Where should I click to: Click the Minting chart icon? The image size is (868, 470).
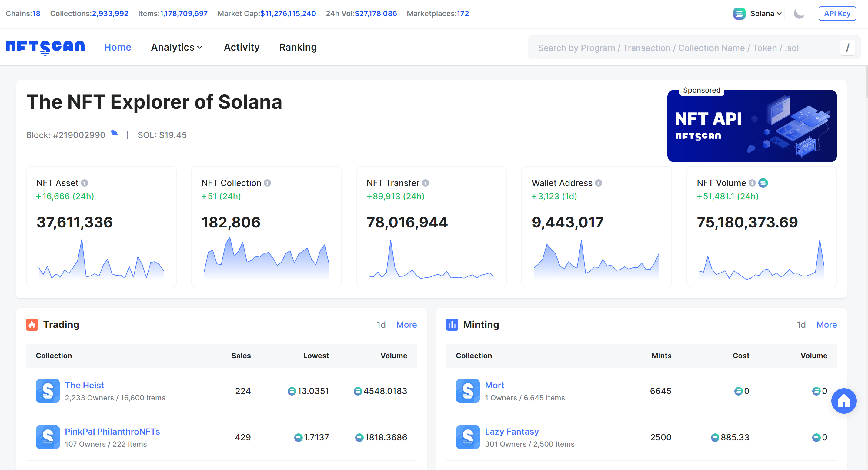(452, 325)
